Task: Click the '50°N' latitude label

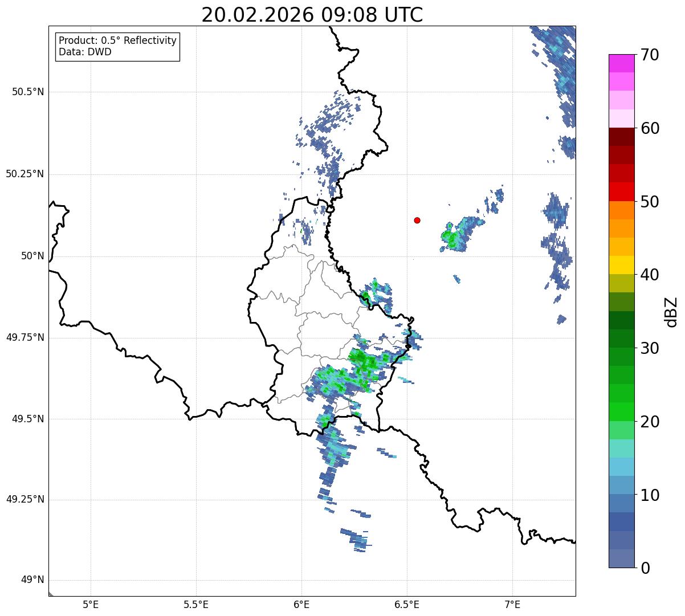Action: [x=32, y=256]
